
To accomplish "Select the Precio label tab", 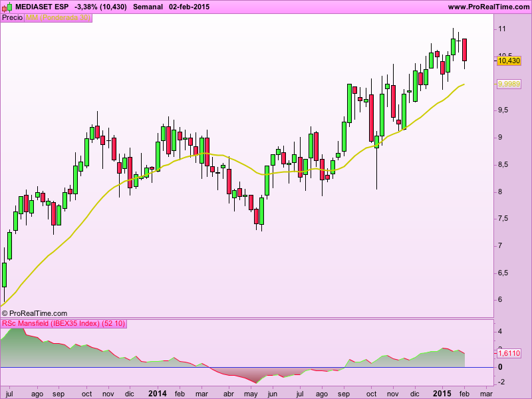I will click(12, 18).
